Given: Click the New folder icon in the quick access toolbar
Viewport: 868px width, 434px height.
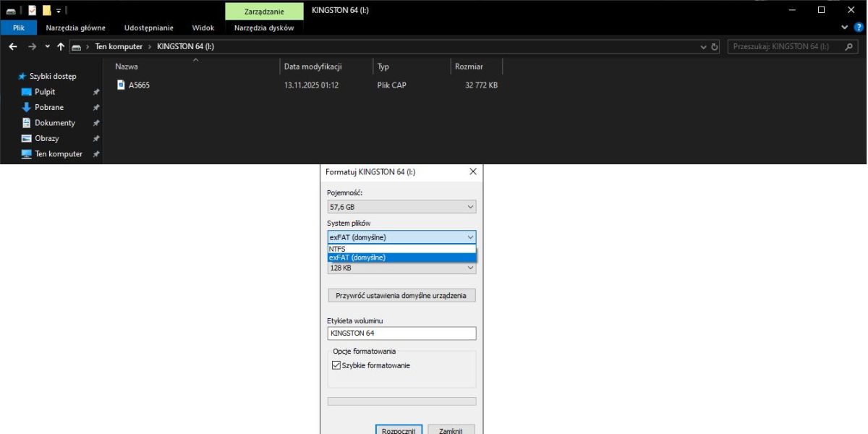Looking at the screenshot, I should tap(46, 10).
